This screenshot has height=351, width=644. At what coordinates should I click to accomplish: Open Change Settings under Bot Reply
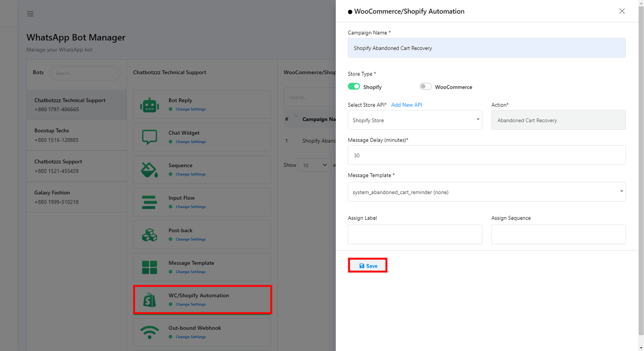click(x=190, y=109)
